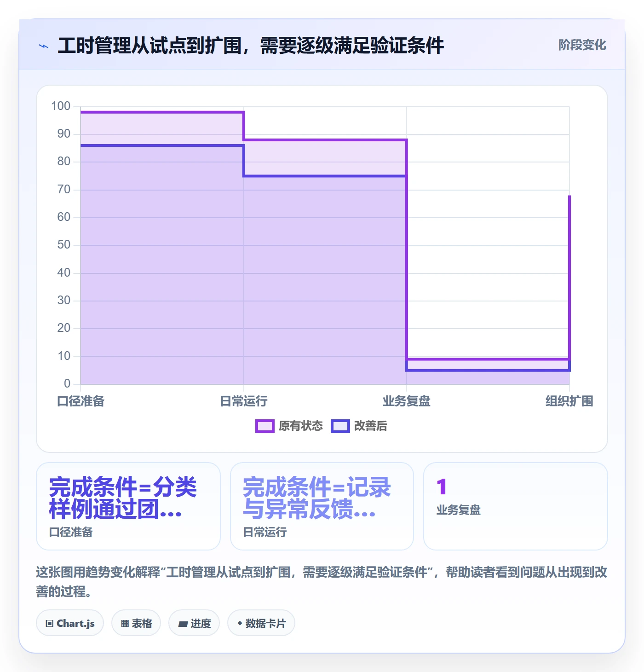
Task: Click the 0 y-axis tick label
Action: [x=67, y=383]
